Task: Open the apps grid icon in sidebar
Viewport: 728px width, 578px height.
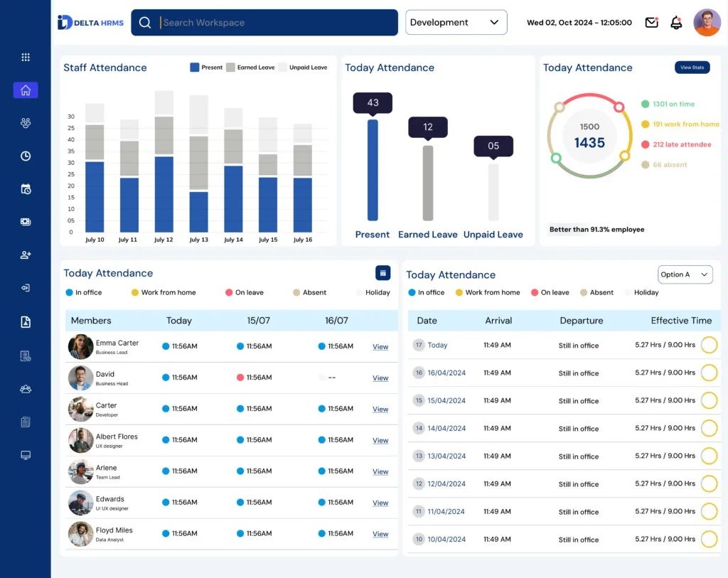Action: point(26,57)
